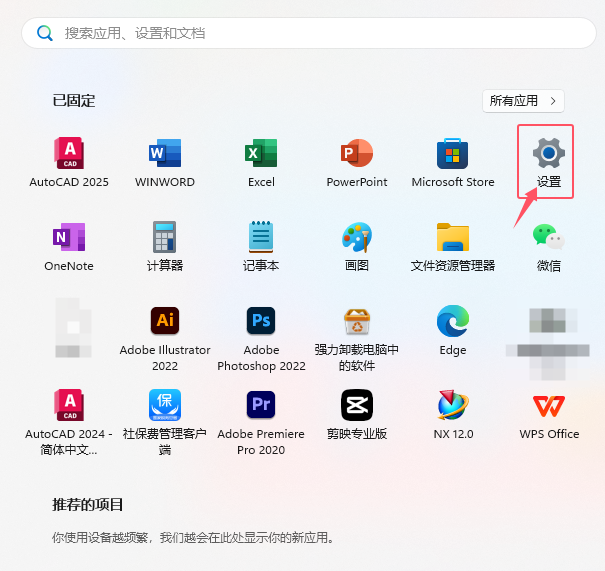Screen dimensions: 605x571
Task: Open the 计算器 calculator app
Action: click(x=165, y=247)
